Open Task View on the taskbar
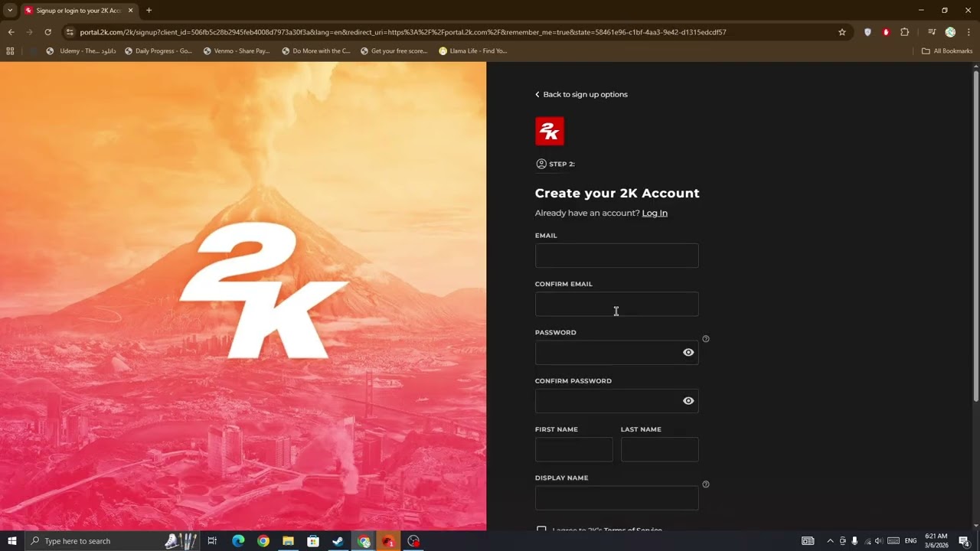This screenshot has width=980, height=551. click(x=212, y=541)
